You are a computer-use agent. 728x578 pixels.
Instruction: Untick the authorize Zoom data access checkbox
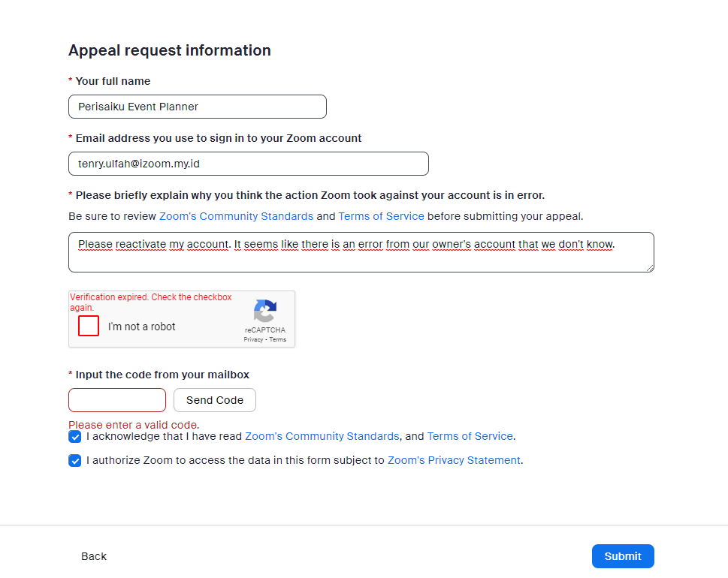(74, 461)
